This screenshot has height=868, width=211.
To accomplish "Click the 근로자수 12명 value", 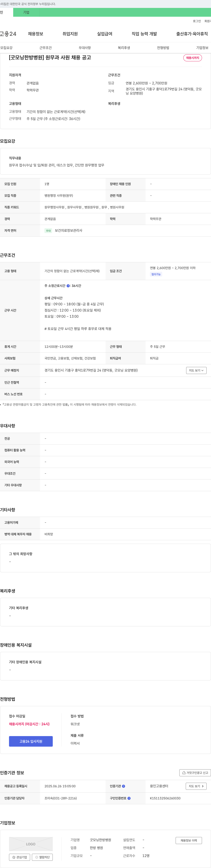I will 146,855.
